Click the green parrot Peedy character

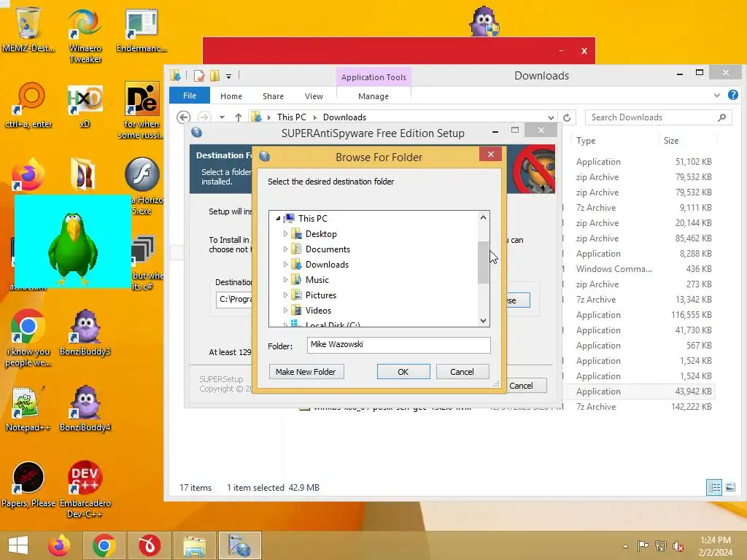pyautogui.click(x=73, y=249)
